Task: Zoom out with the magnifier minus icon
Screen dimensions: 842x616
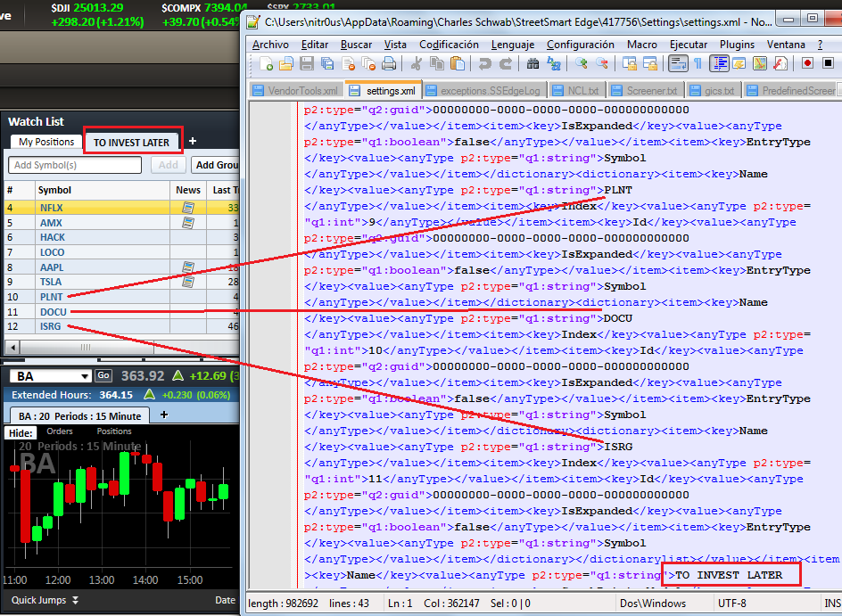Action: (x=601, y=64)
